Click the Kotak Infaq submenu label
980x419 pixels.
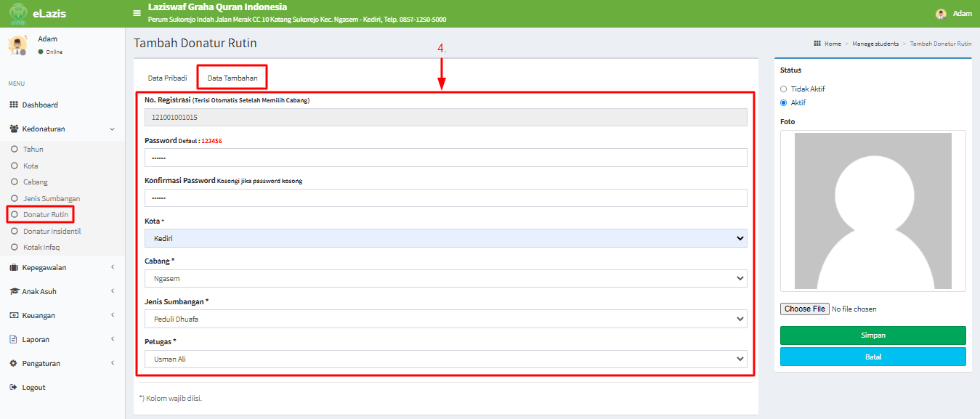point(41,247)
